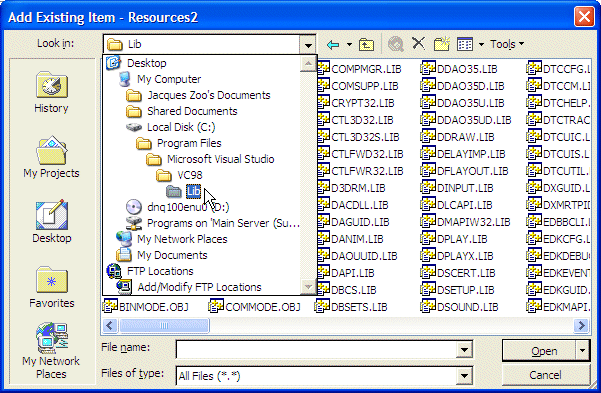Close the Add Existing Item dialog
The height and width of the screenshot is (393, 601).
pyautogui.click(x=584, y=16)
